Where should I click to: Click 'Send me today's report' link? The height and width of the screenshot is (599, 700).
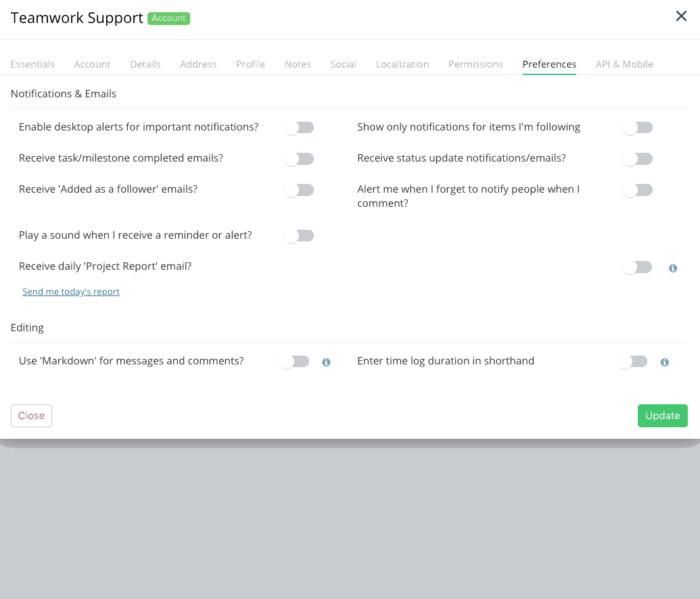71,291
